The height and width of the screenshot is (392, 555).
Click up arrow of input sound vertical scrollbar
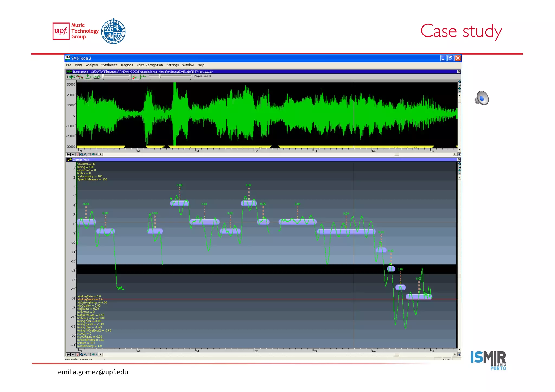point(459,95)
